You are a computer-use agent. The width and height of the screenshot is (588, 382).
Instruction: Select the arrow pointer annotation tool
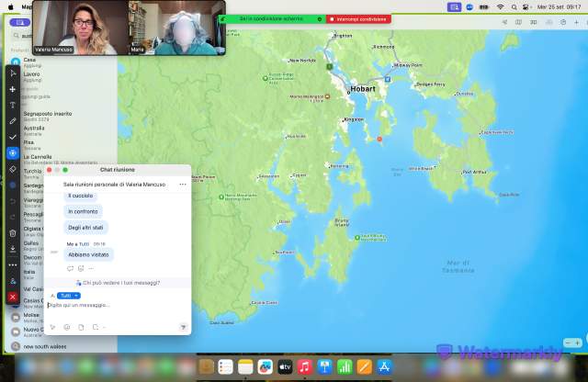(x=12, y=73)
